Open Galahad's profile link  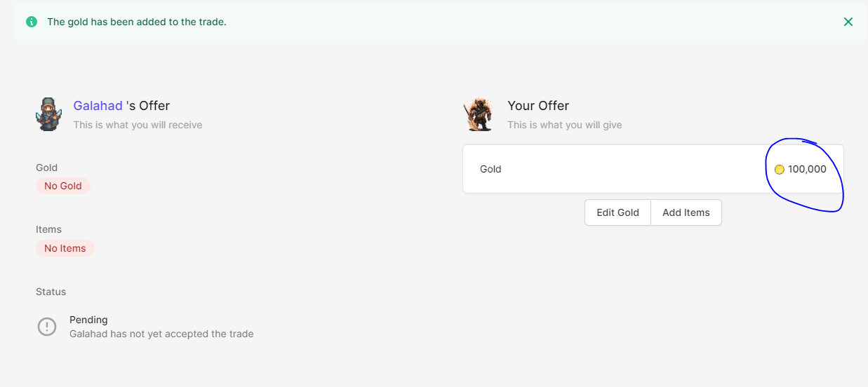pos(98,106)
